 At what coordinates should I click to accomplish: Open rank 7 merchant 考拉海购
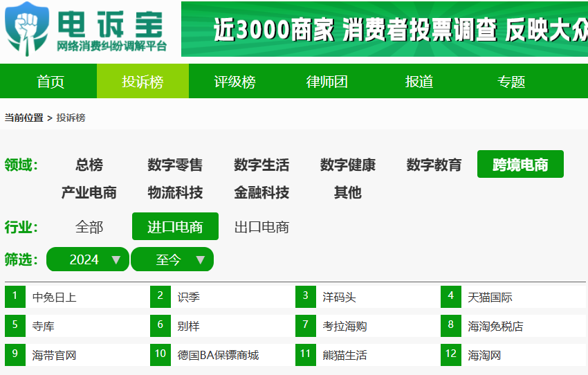344,327
